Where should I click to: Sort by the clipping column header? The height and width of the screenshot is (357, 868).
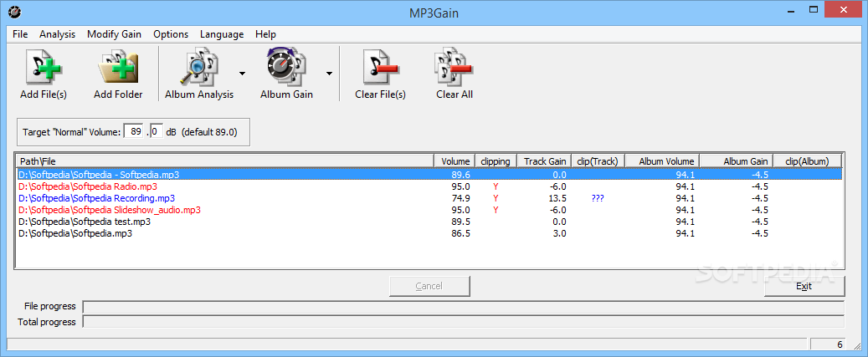496,161
